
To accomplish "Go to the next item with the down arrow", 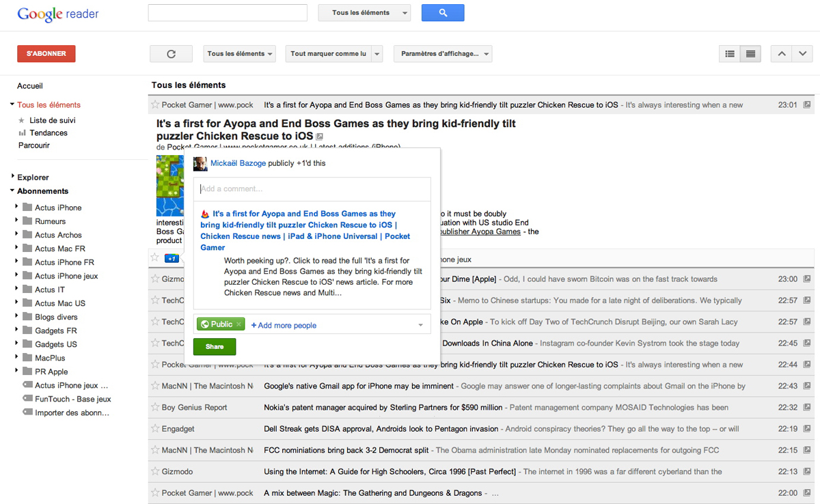I will point(802,54).
